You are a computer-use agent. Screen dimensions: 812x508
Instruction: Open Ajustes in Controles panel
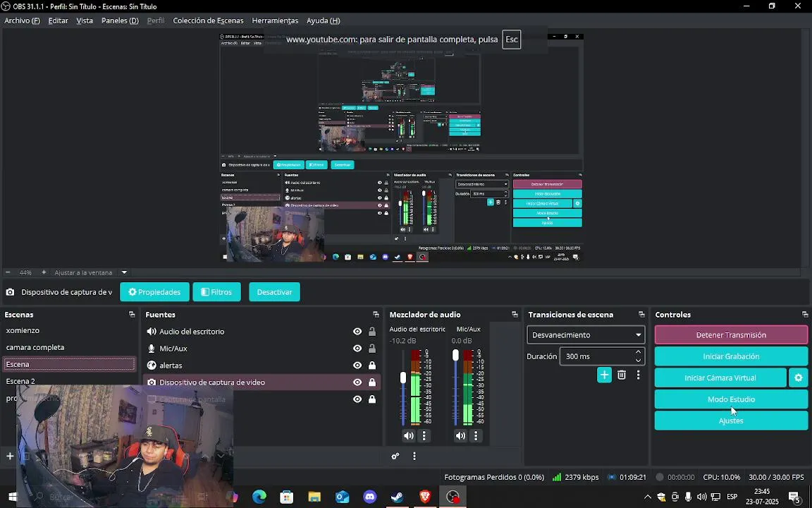click(731, 421)
